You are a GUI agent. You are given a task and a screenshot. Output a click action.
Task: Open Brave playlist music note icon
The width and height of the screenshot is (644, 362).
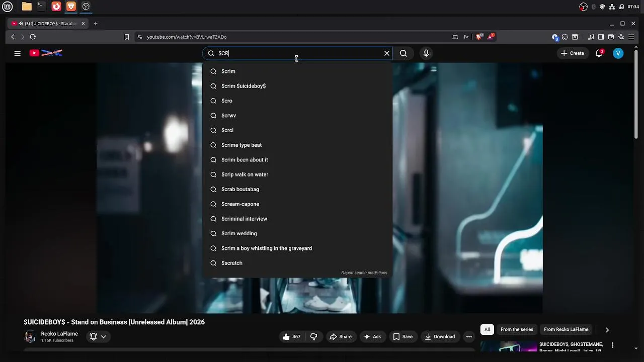click(x=591, y=37)
